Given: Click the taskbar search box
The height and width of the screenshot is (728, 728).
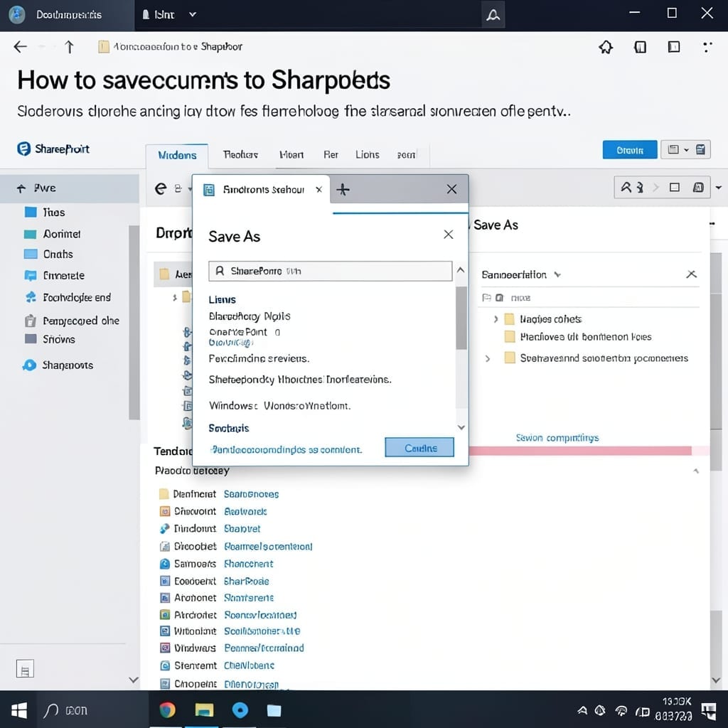Looking at the screenshot, I should tap(93, 710).
